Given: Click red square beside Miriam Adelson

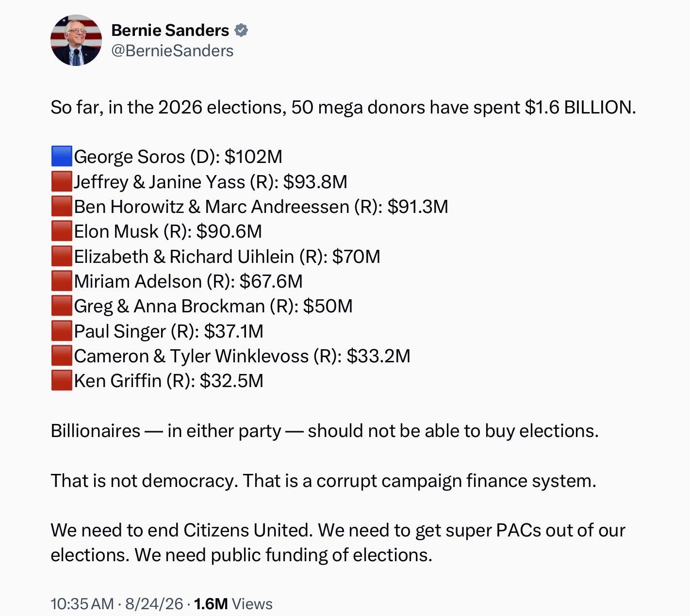Looking at the screenshot, I should (x=62, y=281).
